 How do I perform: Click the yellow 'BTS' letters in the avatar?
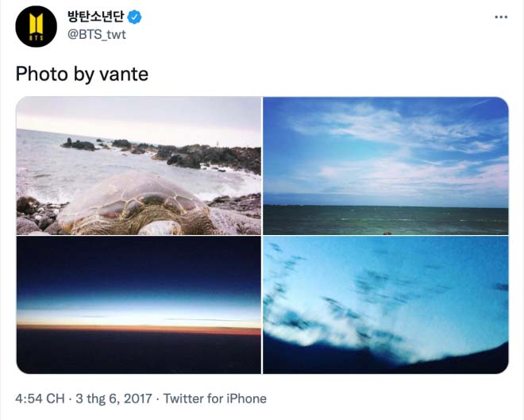[36, 38]
